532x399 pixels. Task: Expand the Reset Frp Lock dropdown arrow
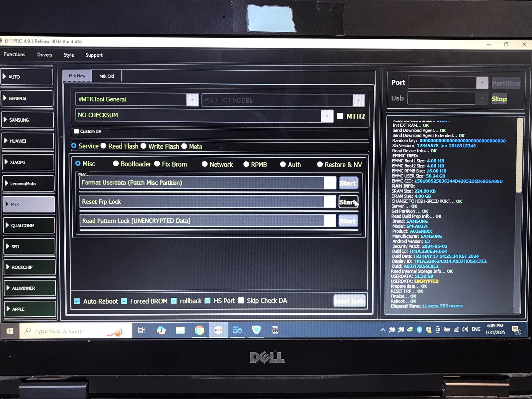(330, 202)
